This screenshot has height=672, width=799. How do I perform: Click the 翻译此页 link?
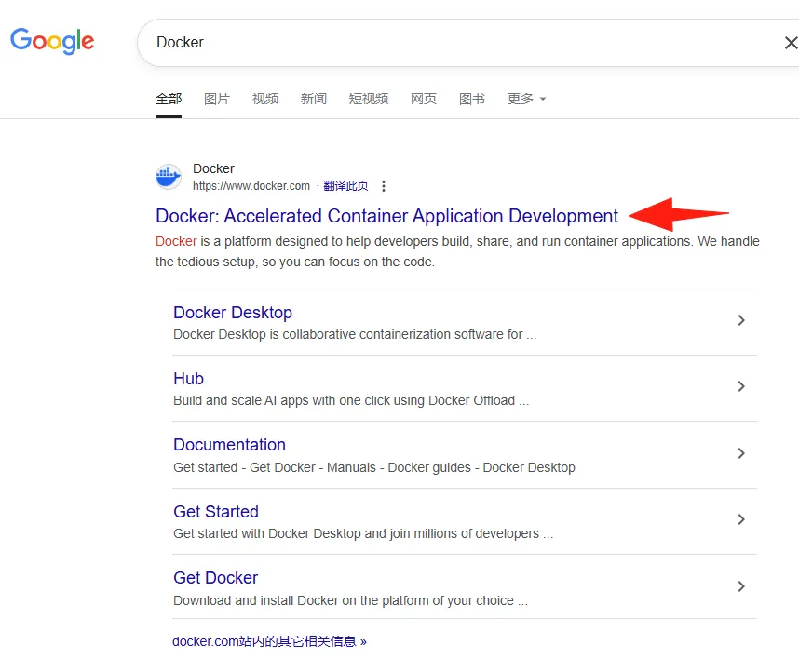(x=346, y=186)
